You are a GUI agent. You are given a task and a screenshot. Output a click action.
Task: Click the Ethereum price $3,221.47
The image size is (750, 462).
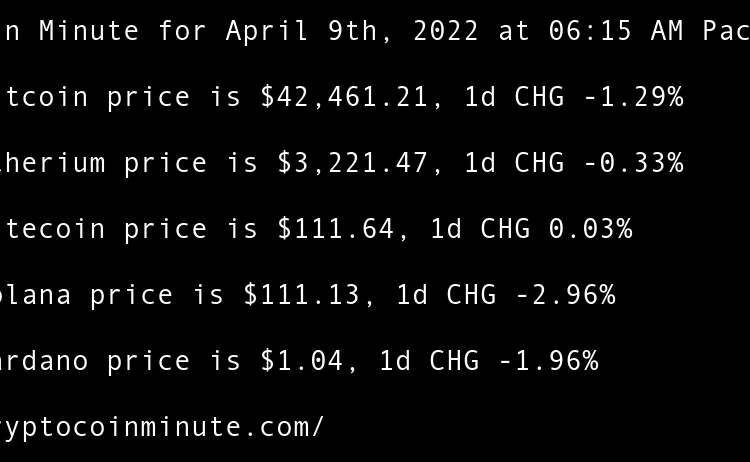(352, 163)
